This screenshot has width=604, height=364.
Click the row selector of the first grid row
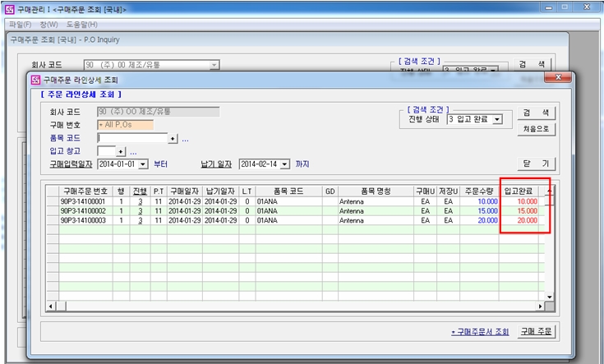(53, 201)
